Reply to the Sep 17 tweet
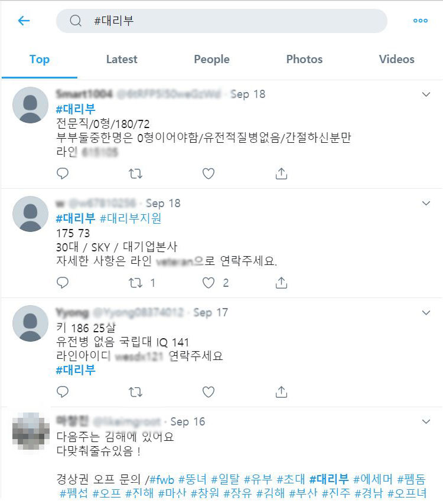443x504 pixels. pos(63,392)
